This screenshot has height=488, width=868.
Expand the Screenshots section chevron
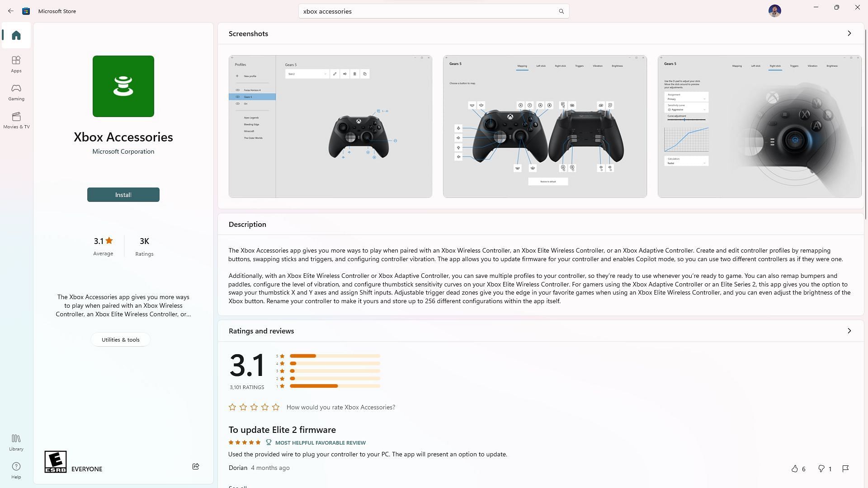point(849,33)
